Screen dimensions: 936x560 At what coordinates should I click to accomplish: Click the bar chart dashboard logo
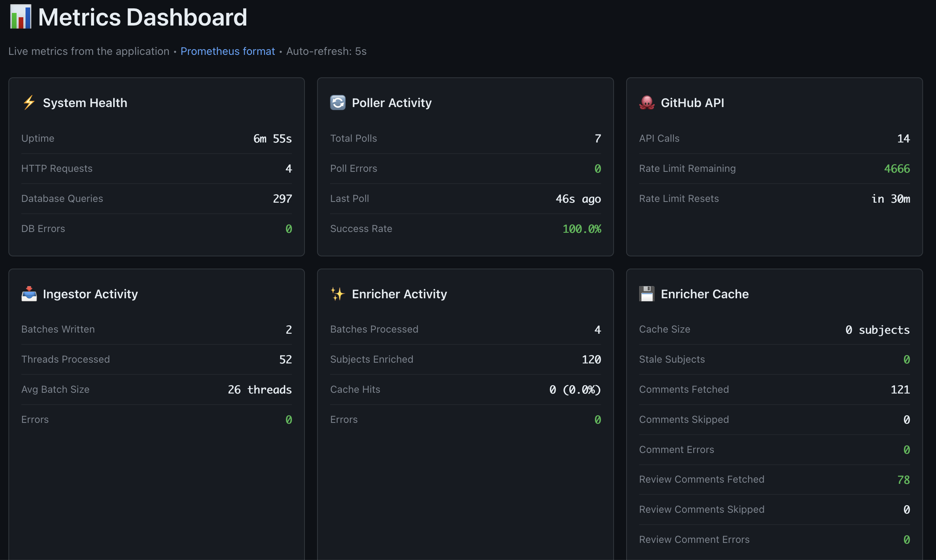point(20,17)
